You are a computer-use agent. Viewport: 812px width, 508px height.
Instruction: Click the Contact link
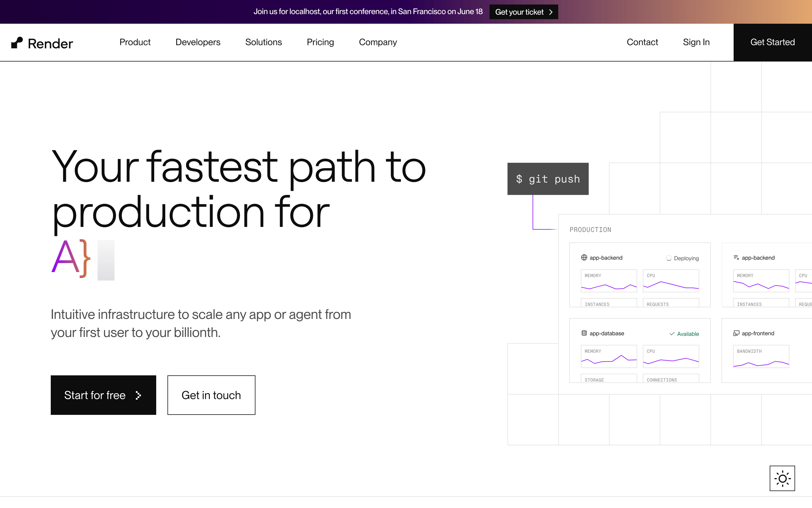(x=642, y=42)
